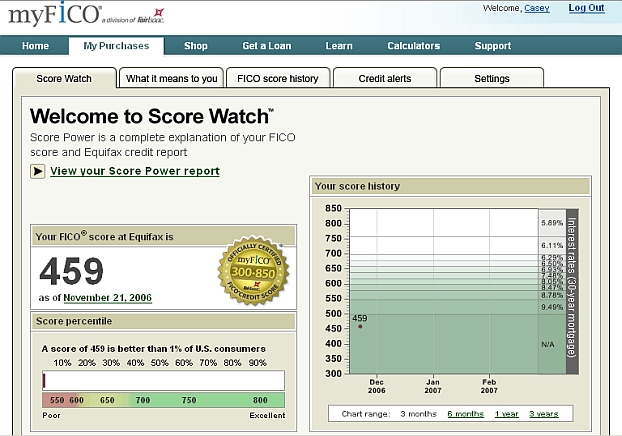
Task: Click 'better than 1% of U.S. consumers' text
Action: pos(192,349)
